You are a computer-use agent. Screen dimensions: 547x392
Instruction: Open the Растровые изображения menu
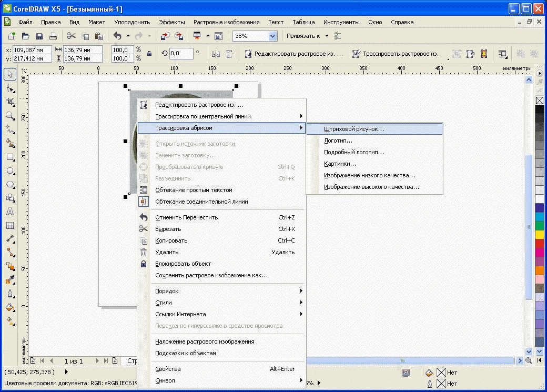pyautogui.click(x=226, y=22)
